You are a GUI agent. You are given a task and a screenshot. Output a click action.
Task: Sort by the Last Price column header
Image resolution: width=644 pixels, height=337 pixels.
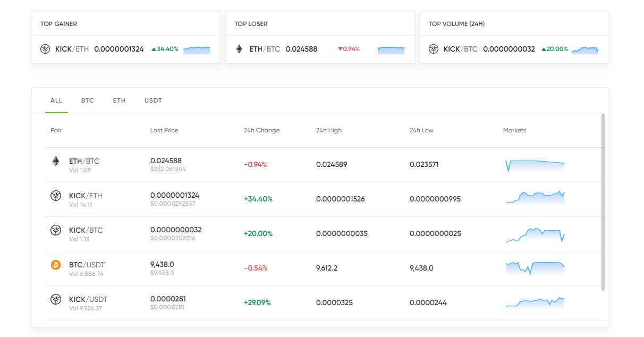[164, 130]
